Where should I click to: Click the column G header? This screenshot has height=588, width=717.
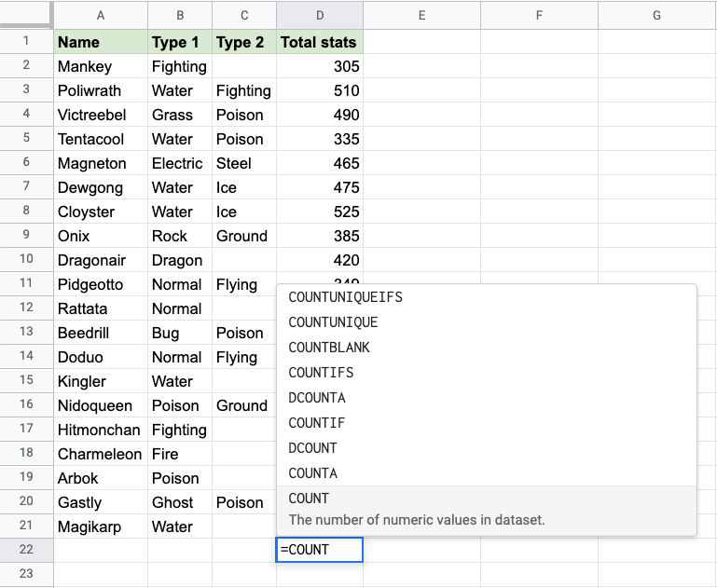656,15
